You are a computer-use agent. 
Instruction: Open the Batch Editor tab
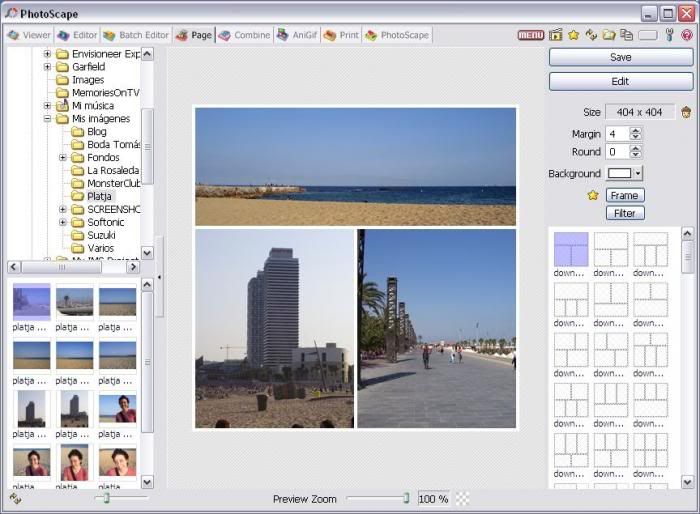[x=136, y=35]
